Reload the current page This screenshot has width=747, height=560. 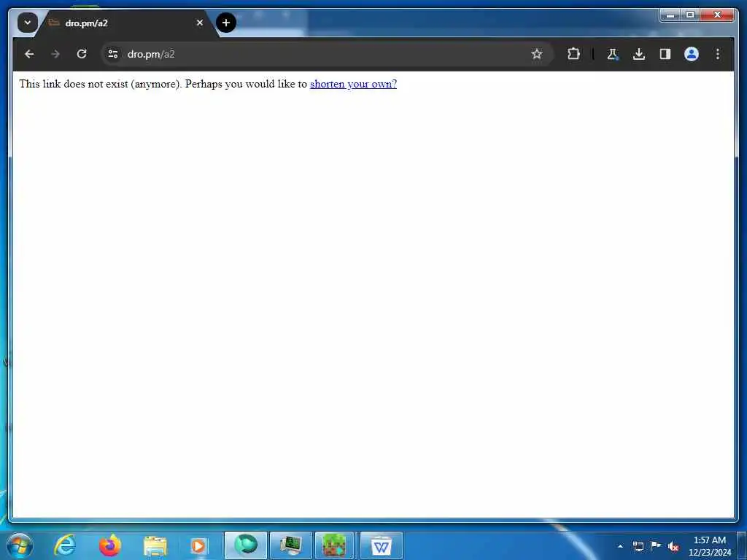tap(82, 54)
